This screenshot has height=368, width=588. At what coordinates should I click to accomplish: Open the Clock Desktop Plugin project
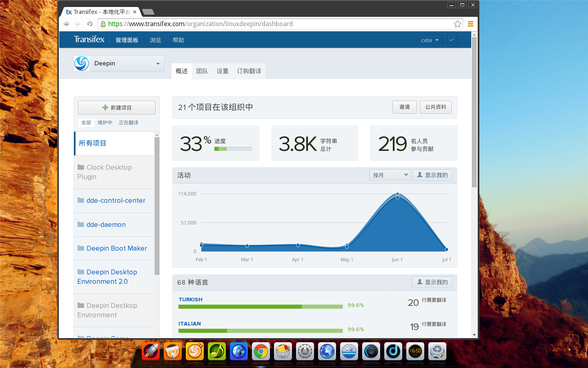[x=114, y=172]
